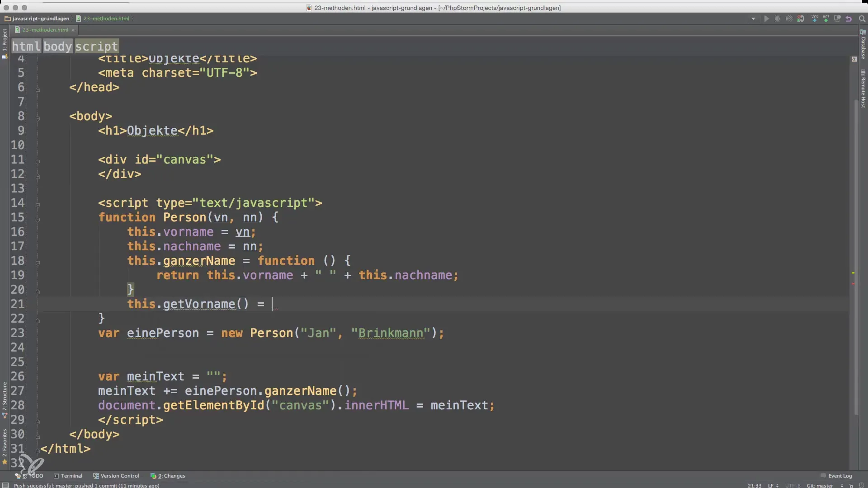Screen dimensions: 868x488
Task: Click the Run (play) toolbar icon
Action: (x=766, y=19)
